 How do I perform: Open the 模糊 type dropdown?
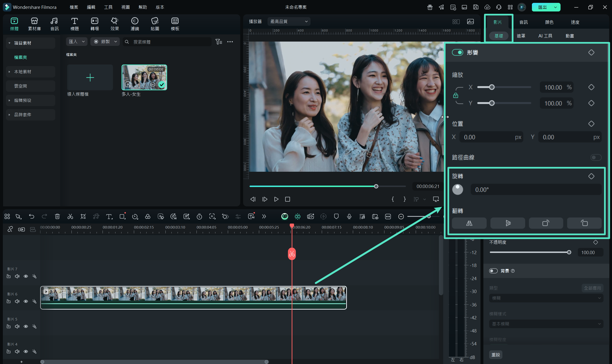[x=546, y=298]
